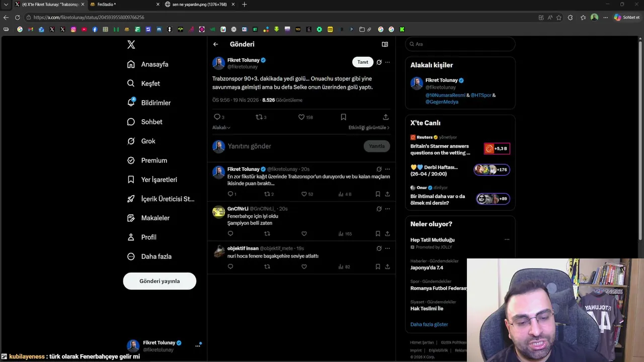
Task: Open Anasayfa in the sidebar
Action: tap(148, 64)
